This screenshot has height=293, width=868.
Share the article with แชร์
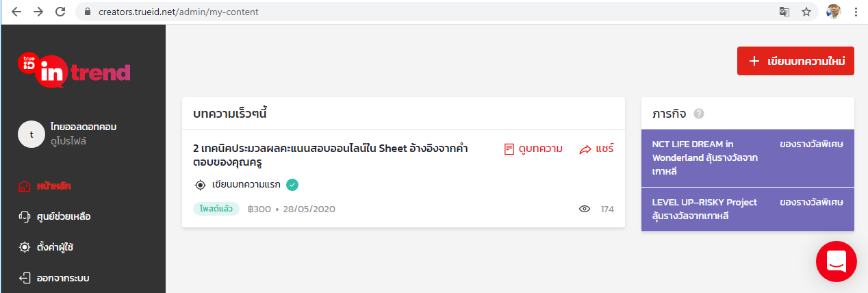(x=596, y=149)
